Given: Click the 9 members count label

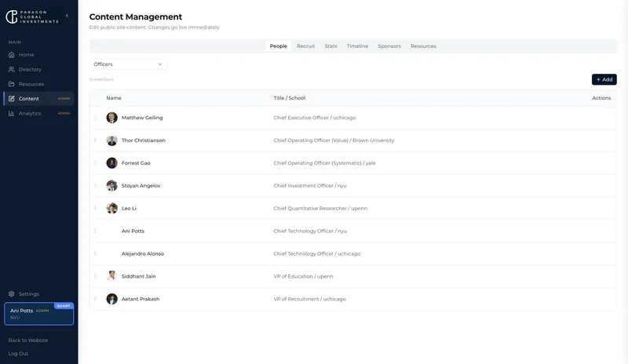Looking at the screenshot, I should [102, 79].
